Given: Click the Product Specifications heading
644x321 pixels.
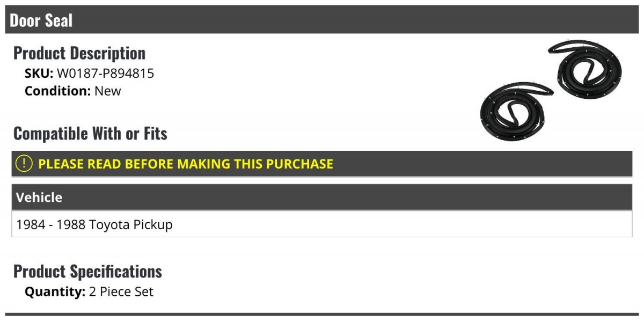Looking at the screenshot, I should coord(87,272).
